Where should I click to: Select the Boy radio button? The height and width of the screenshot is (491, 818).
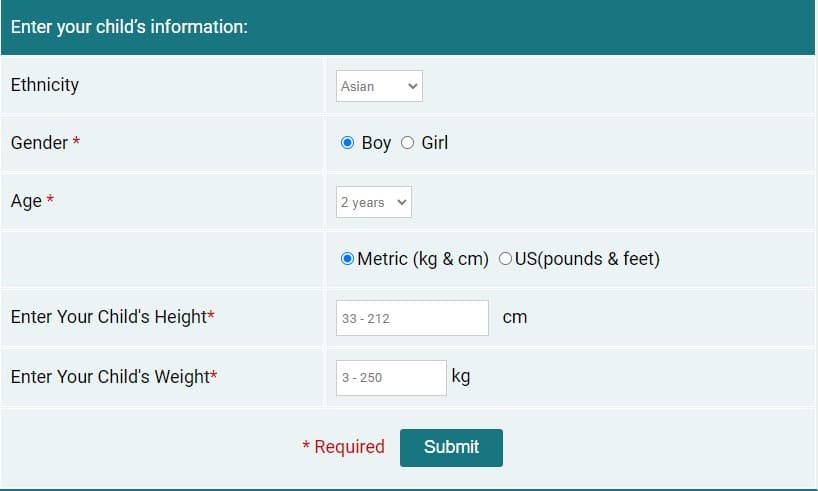(347, 142)
